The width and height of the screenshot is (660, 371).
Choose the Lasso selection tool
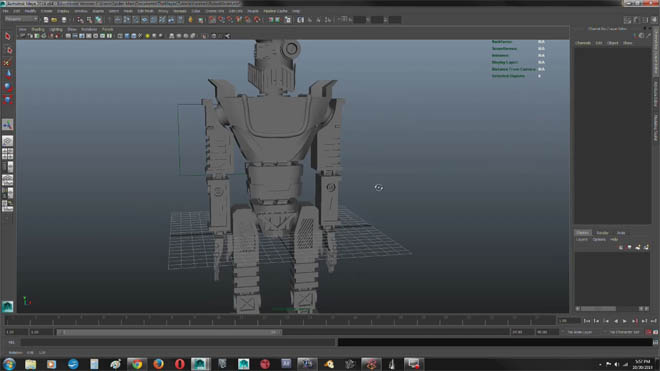(8, 50)
